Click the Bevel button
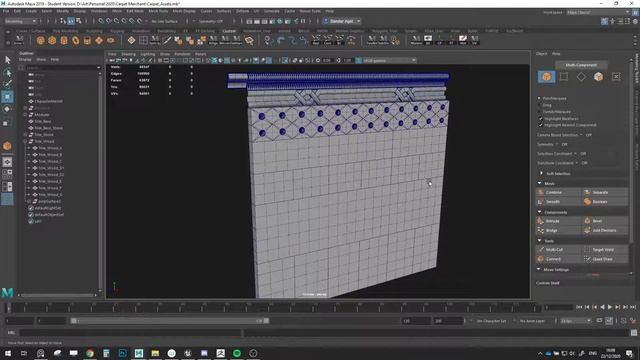This screenshot has width=640, height=360. coord(605,221)
